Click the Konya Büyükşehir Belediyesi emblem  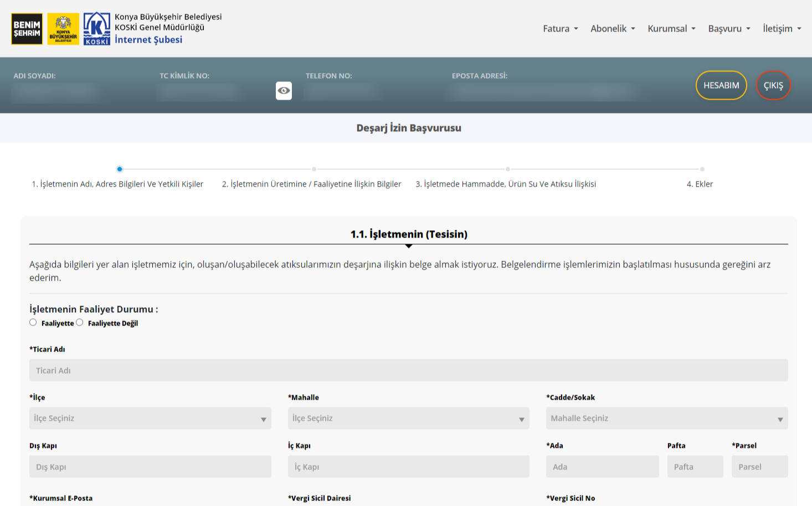[63, 29]
